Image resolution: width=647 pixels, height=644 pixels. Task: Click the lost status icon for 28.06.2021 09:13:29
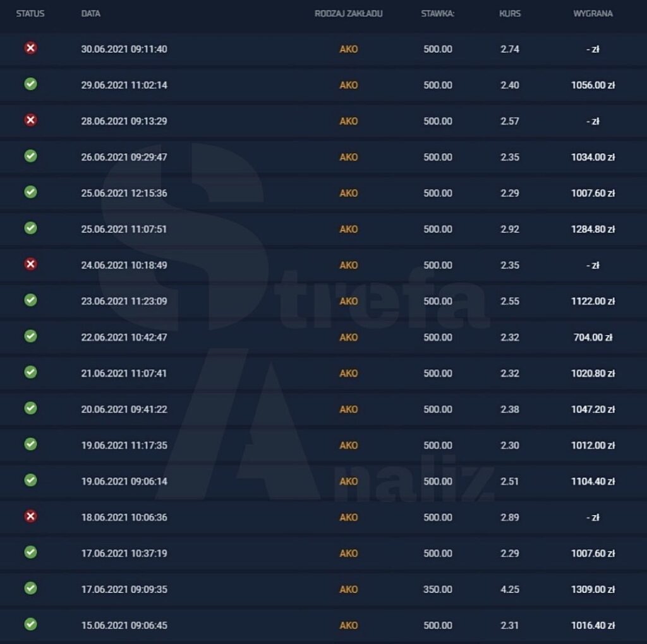point(30,120)
